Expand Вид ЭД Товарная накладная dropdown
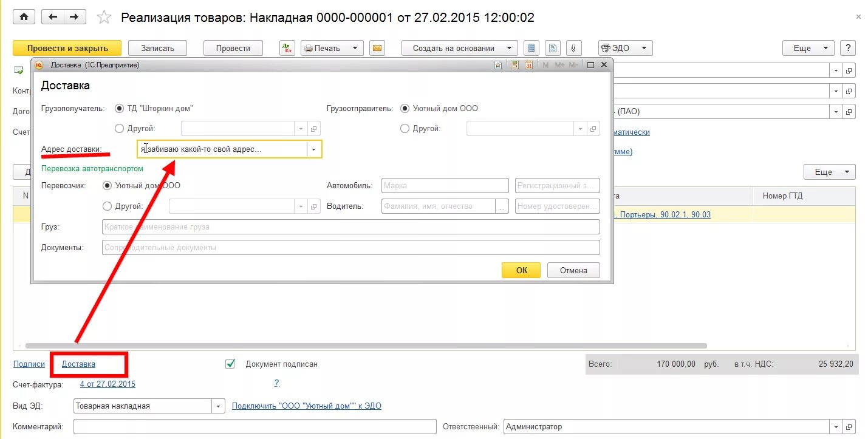The height and width of the screenshot is (439, 868). 219,406
